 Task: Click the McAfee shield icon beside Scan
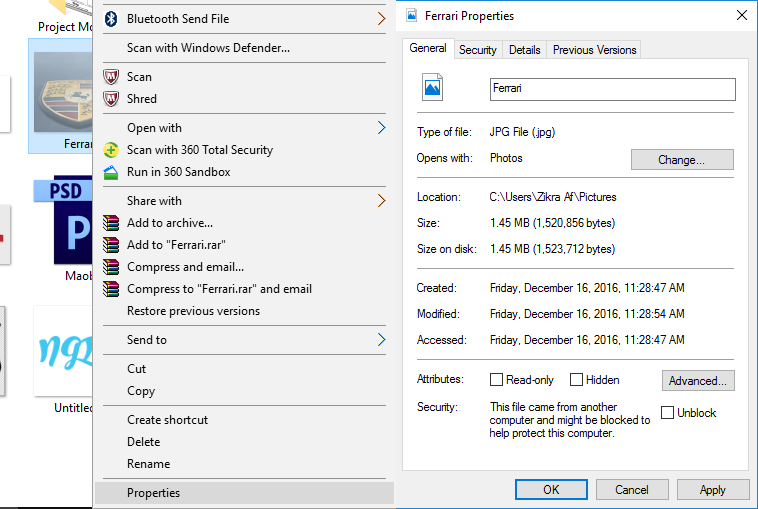tap(111, 77)
